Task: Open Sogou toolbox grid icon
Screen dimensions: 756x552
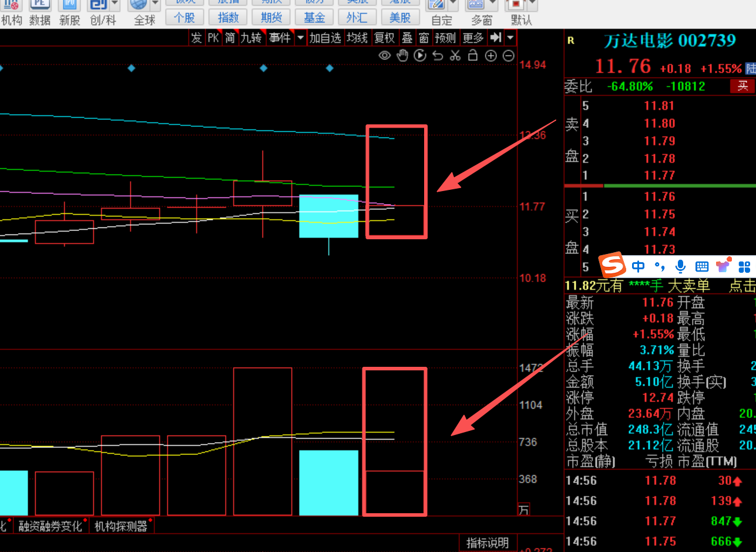Action: coord(745,267)
